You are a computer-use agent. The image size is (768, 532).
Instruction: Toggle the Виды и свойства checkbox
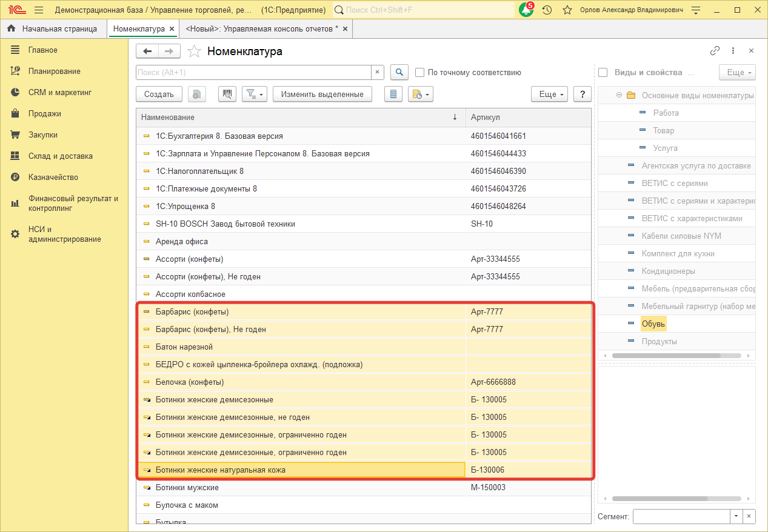coord(603,73)
